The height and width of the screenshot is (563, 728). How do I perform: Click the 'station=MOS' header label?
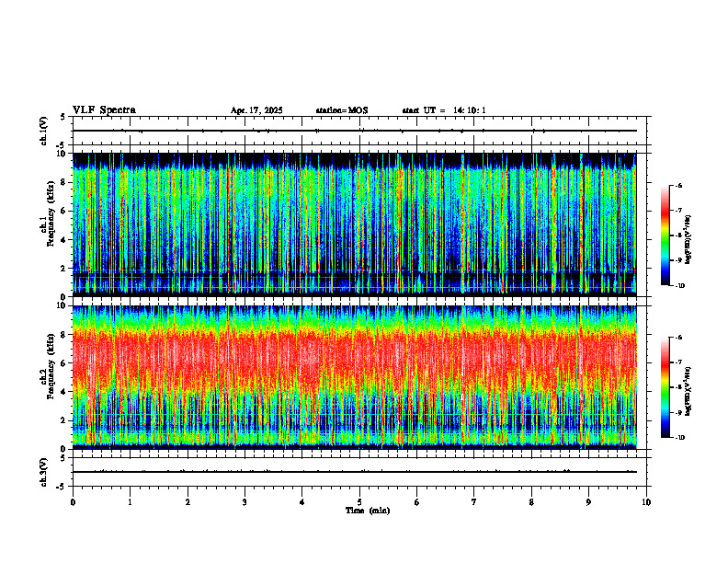342,110
